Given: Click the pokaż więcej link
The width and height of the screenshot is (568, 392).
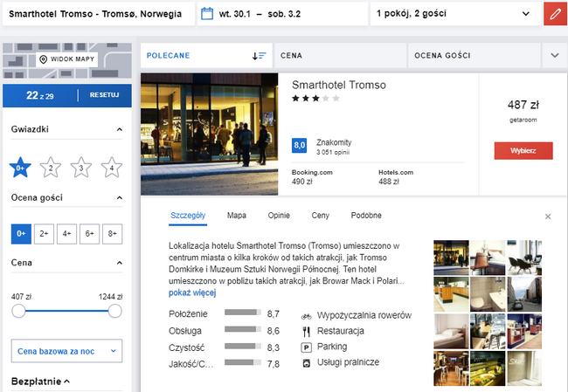Looking at the screenshot, I should click(192, 292).
